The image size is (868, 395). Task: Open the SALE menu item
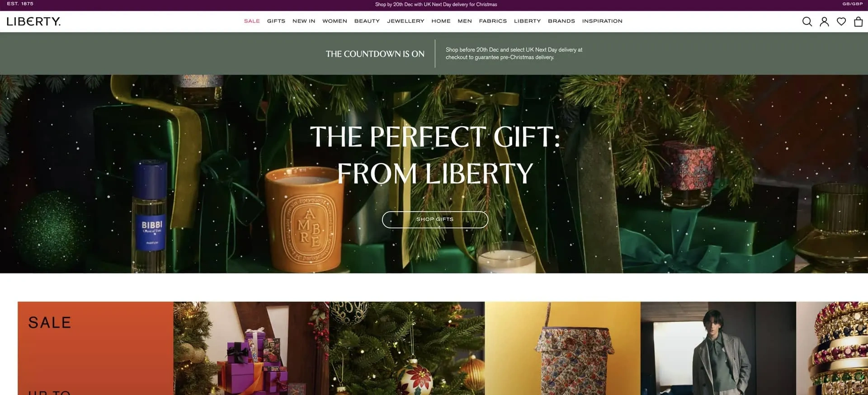click(x=252, y=21)
